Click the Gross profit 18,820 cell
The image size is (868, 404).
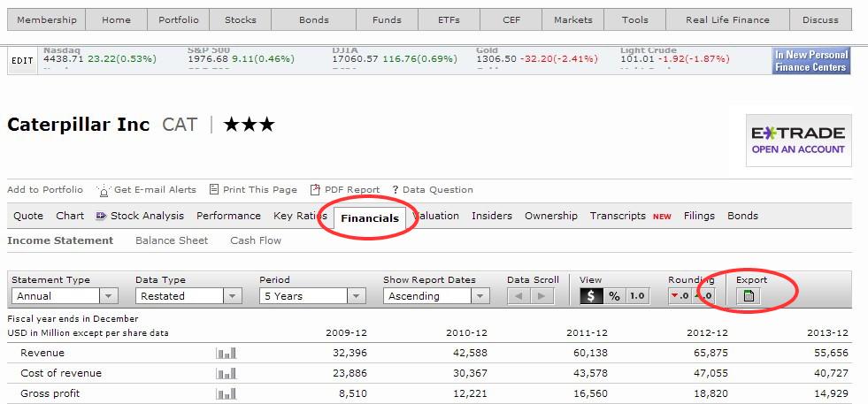[711, 394]
